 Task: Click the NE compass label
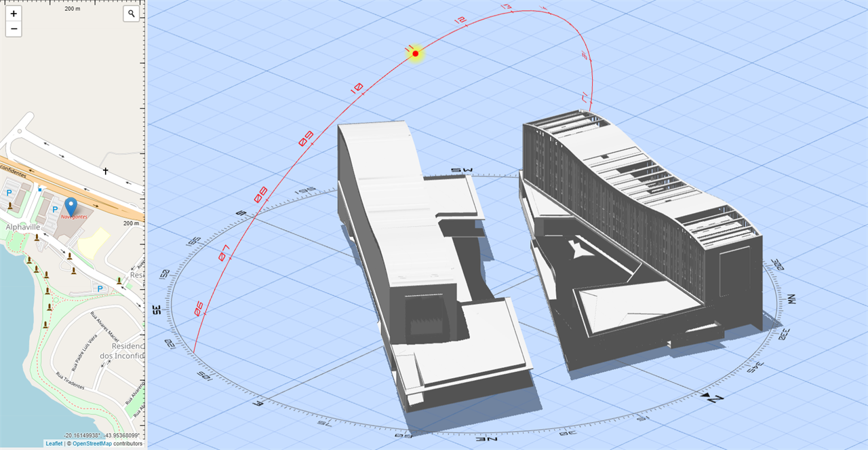487,438
